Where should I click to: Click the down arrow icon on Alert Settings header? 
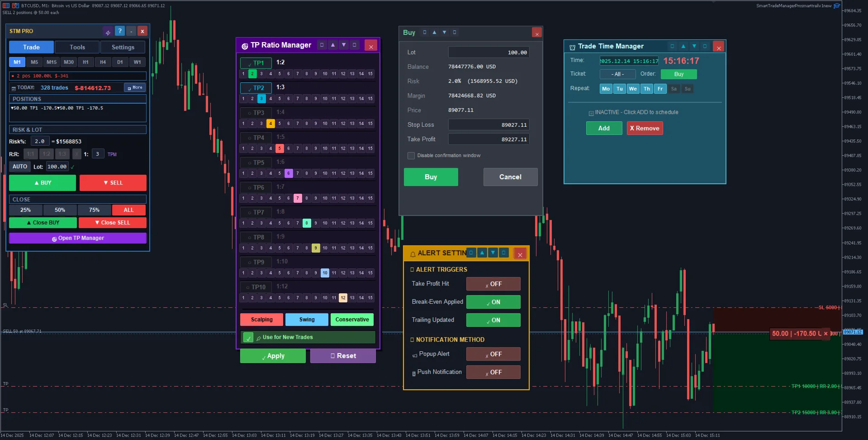click(x=493, y=253)
